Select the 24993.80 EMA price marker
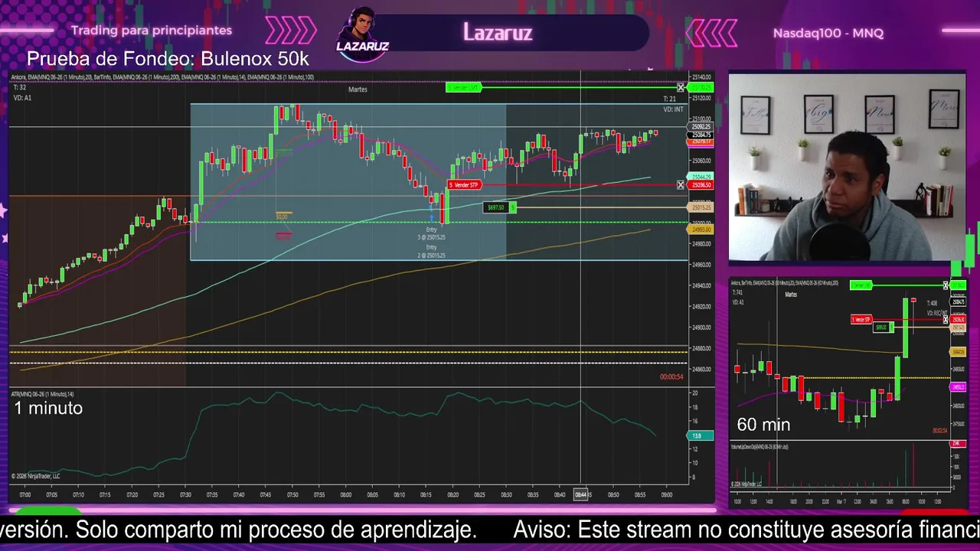 point(701,230)
